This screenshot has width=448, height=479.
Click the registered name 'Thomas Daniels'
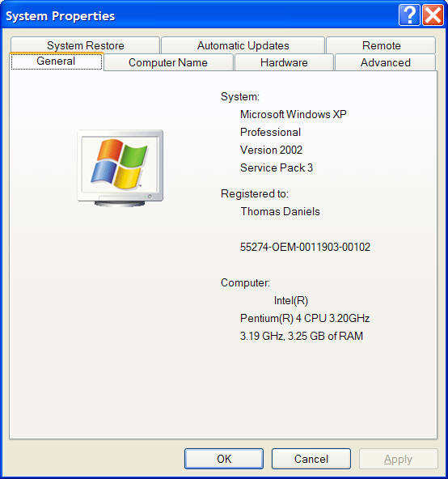pyautogui.click(x=280, y=211)
